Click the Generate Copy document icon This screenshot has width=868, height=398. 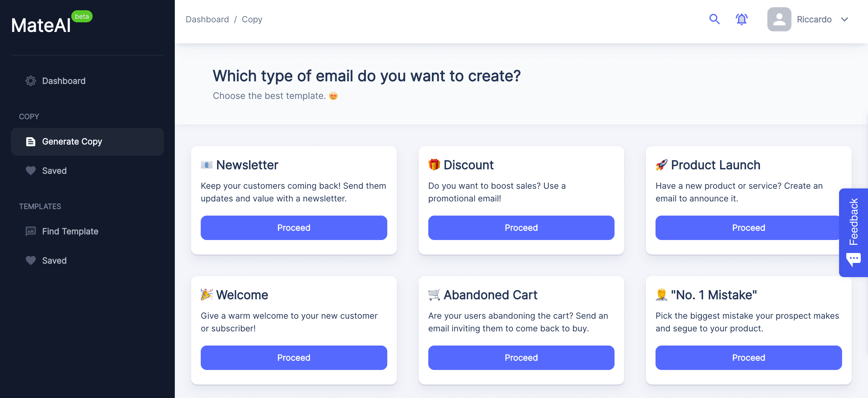[x=31, y=141]
